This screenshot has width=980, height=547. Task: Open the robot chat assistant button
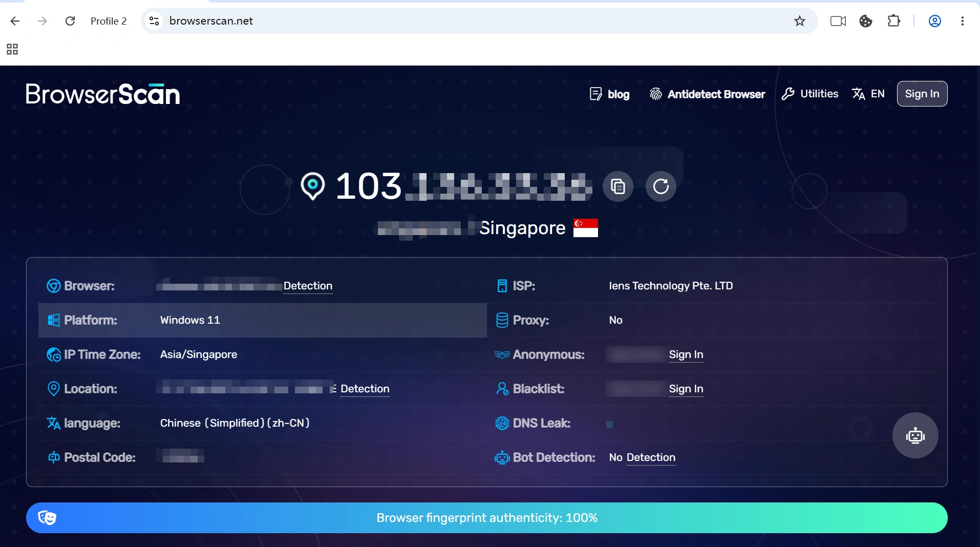point(915,436)
